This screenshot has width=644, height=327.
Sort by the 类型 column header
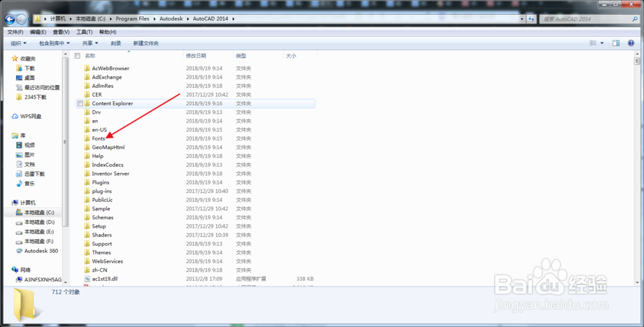pos(241,55)
